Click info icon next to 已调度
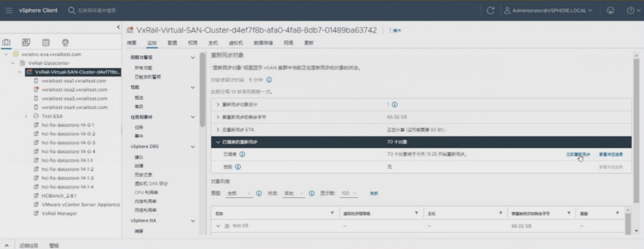644x249 pixels. click(242, 154)
